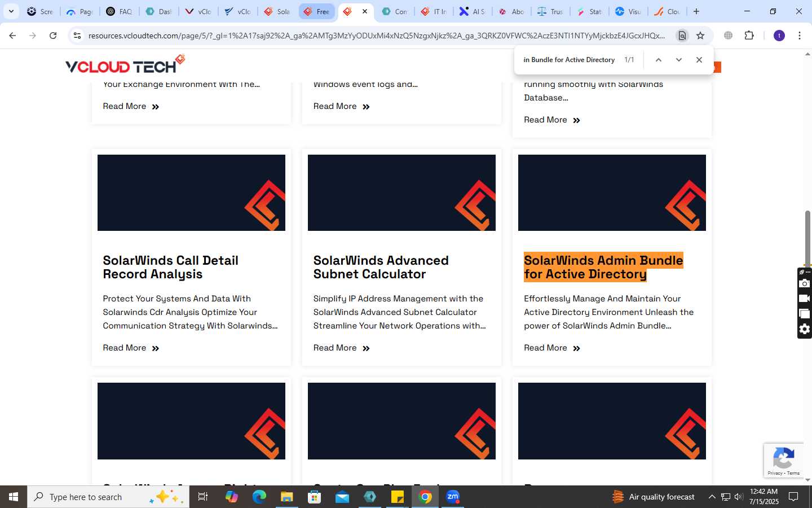Viewport: 812px width, 508px height.
Task: Switch to the FAQ tab
Action: [119, 11]
